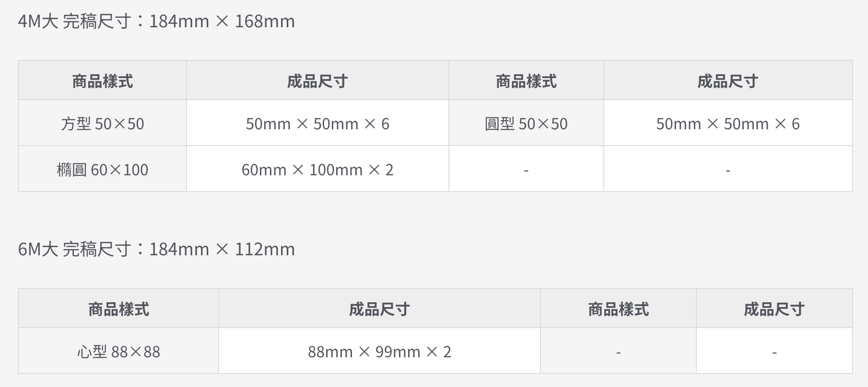Click the last 成品尺寸 header in 6M table
This screenshot has height=387, width=868.
click(774, 309)
